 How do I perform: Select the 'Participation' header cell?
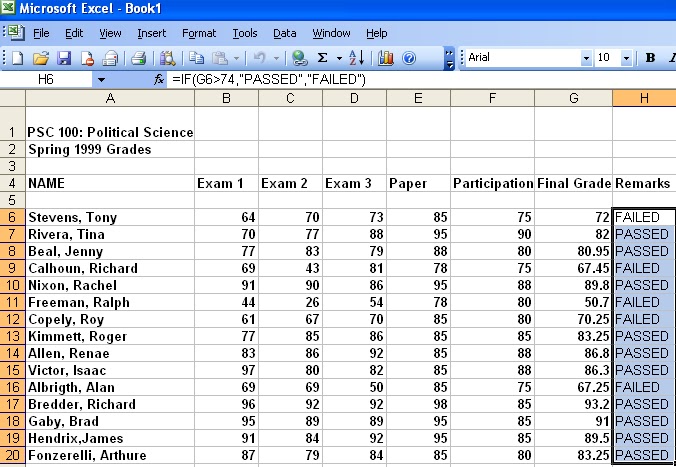tap(493, 183)
